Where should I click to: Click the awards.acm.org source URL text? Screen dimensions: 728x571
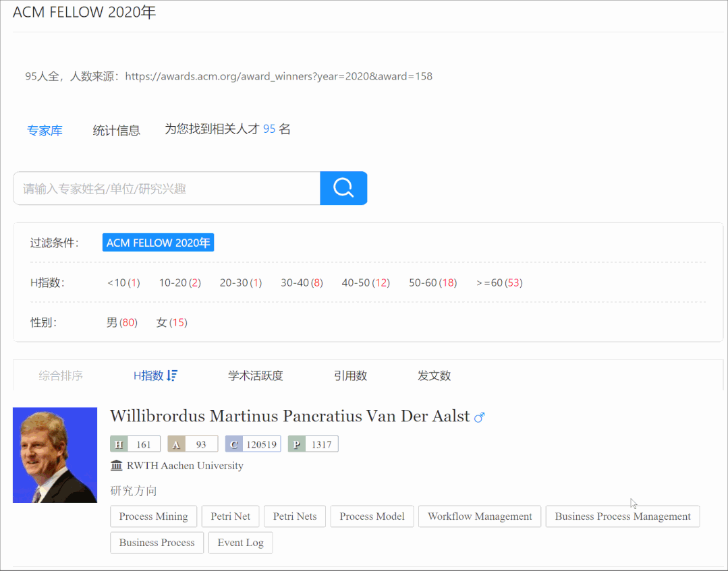(279, 76)
